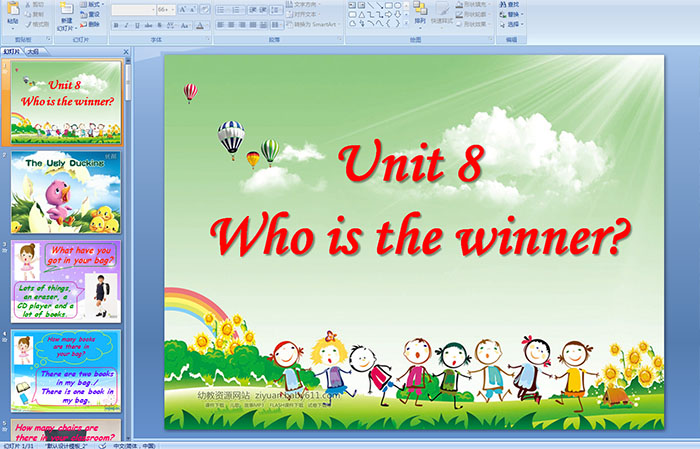Open the character spacing AV dropdown
Screen dimensions: 700x449
tap(171, 25)
